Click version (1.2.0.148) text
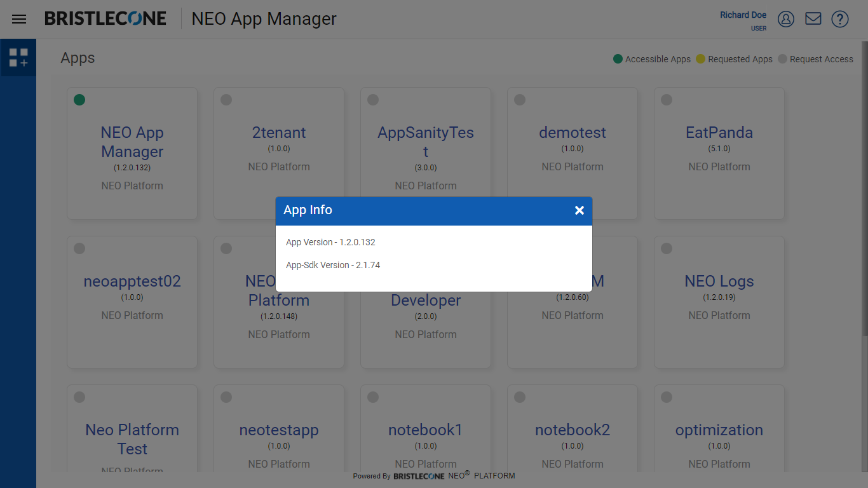This screenshot has height=488, width=868. 279,316
